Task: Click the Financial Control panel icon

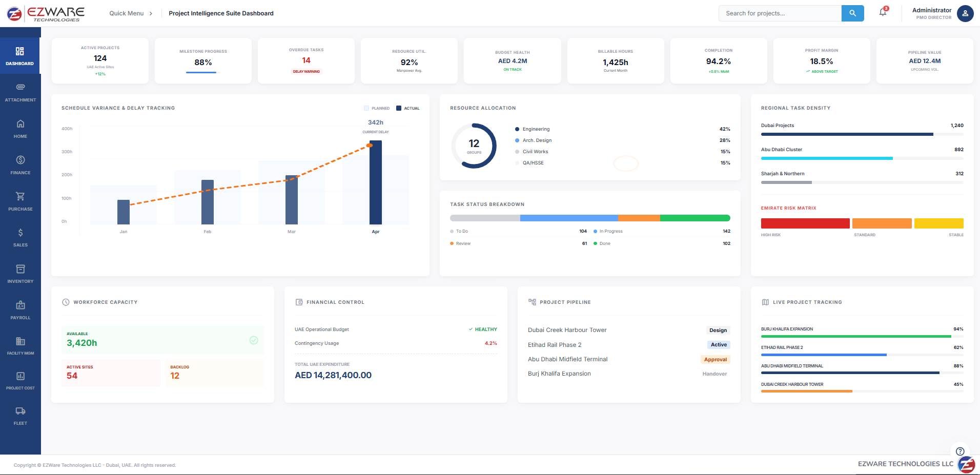Action: (x=299, y=302)
